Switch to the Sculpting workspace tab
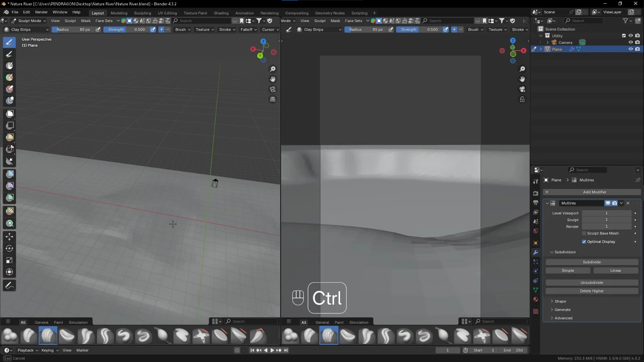This screenshot has height=362, width=644. (143, 13)
